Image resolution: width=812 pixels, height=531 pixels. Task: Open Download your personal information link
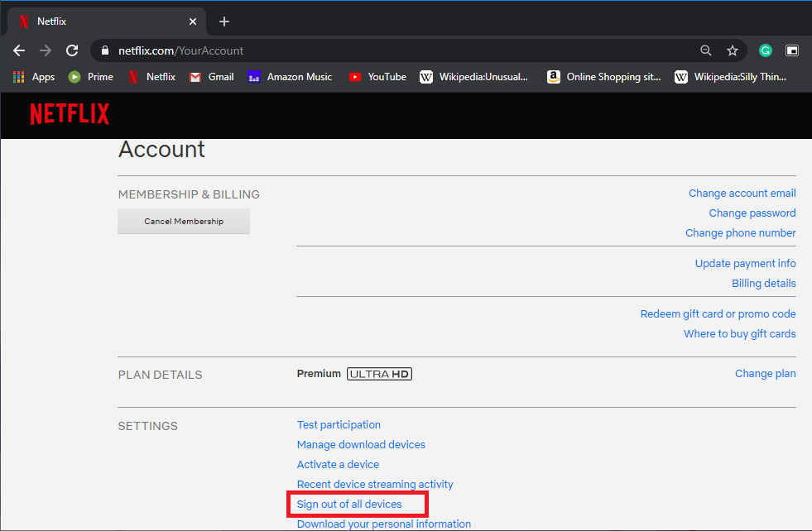point(384,524)
